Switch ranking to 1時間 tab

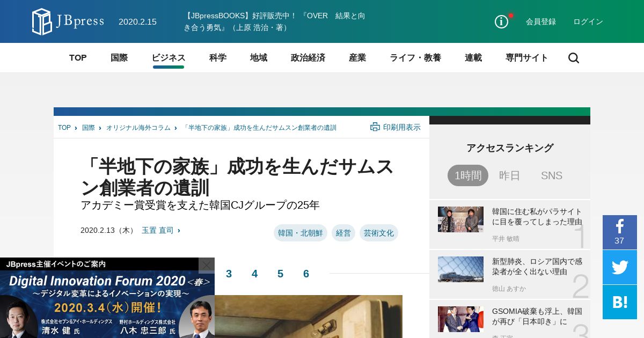[x=468, y=175]
